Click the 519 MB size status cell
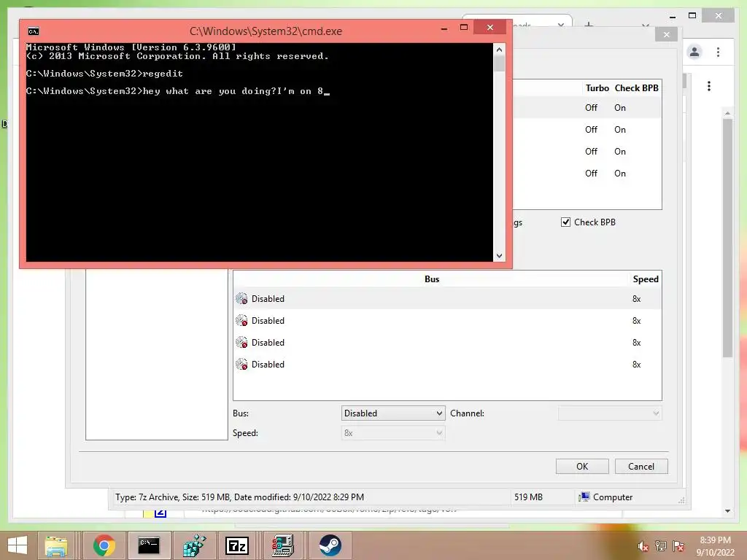The width and height of the screenshot is (747, 560). tap(528, 497)
